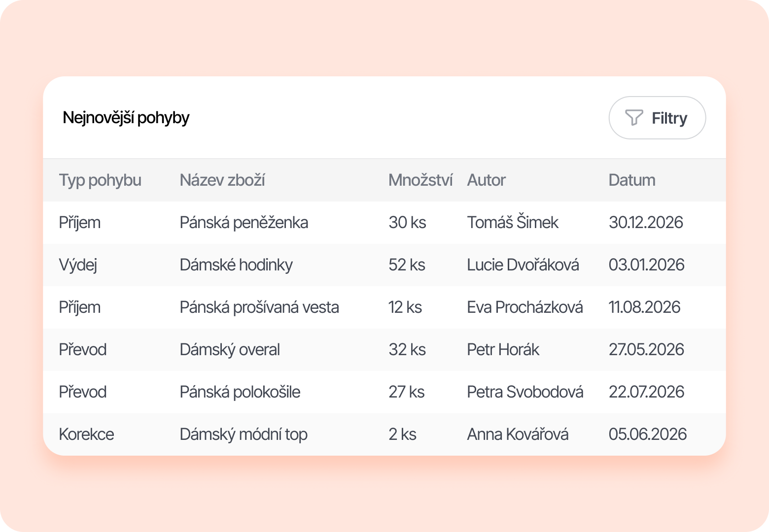Screen dimensions: 769x532
Task: Select the Autor column header
Action: 486,180
